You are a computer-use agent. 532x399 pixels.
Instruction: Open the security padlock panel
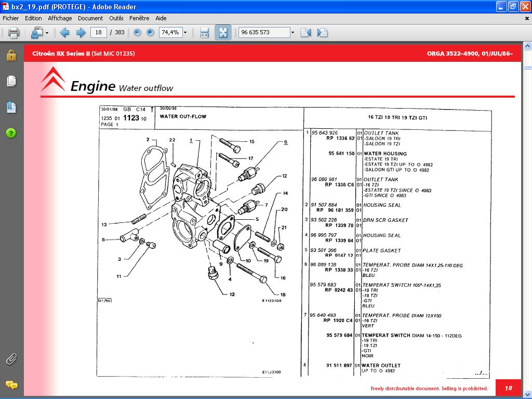tap(11, 56)
